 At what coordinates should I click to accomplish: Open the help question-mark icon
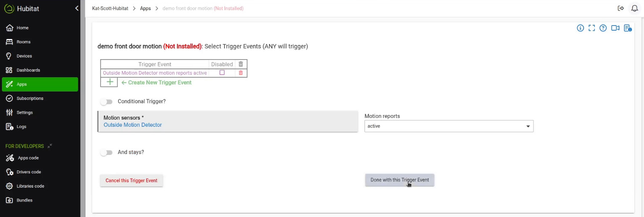pos(603,28)
